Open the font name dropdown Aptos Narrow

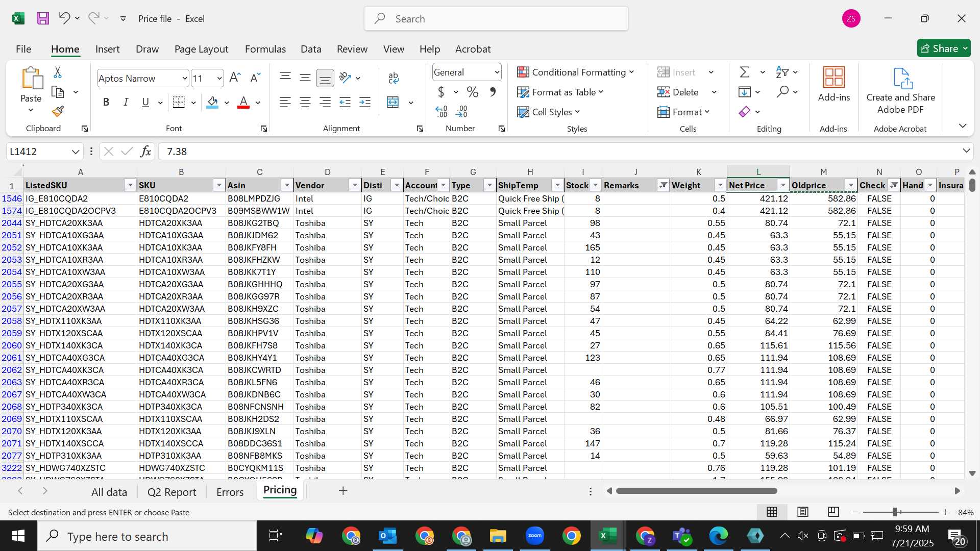pyautogui.click(x=185, y=79)
